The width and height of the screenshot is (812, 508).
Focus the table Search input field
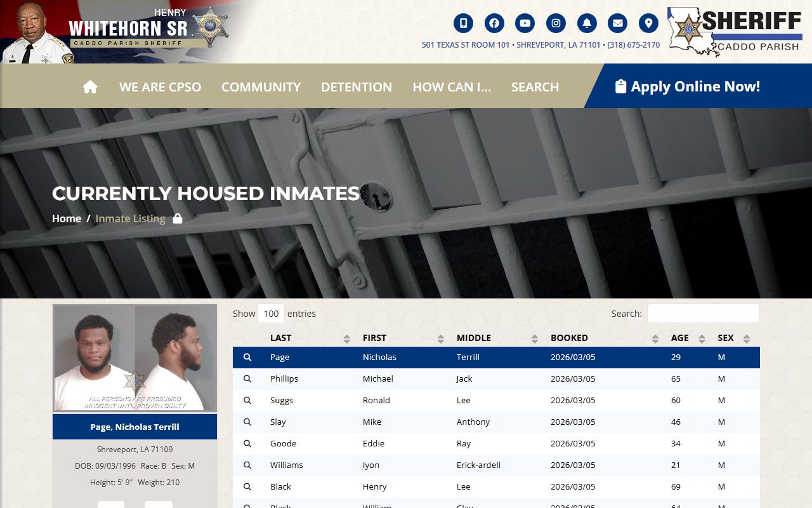[x=703, y=314]
